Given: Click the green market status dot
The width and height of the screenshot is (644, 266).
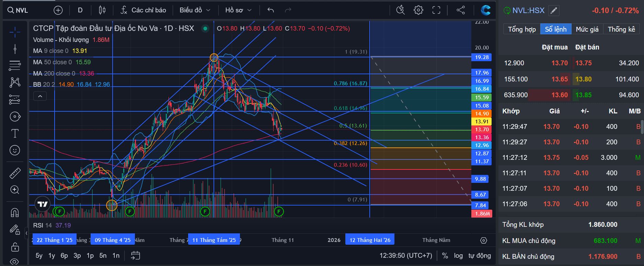Looking at the screenshot, I should point(205,29).
